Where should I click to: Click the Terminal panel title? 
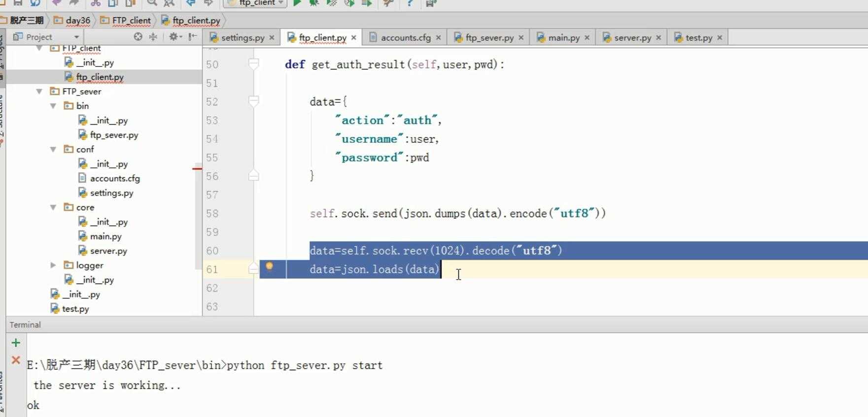pyautogui.click(x=25, y=325)
